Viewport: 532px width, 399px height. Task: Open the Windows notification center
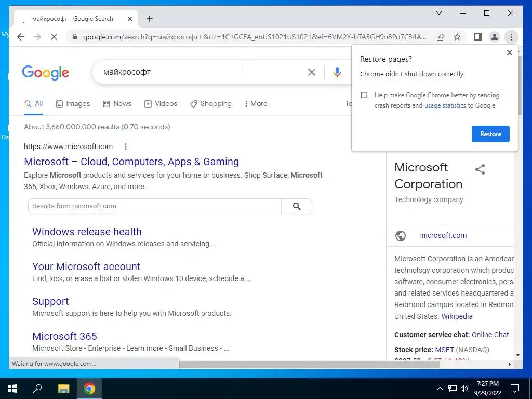coord(515,389)
